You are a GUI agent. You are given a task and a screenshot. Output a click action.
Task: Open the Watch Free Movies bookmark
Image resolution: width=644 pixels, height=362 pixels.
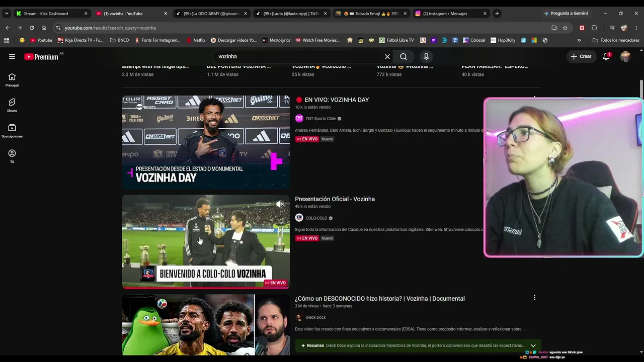tap(317, 40)
